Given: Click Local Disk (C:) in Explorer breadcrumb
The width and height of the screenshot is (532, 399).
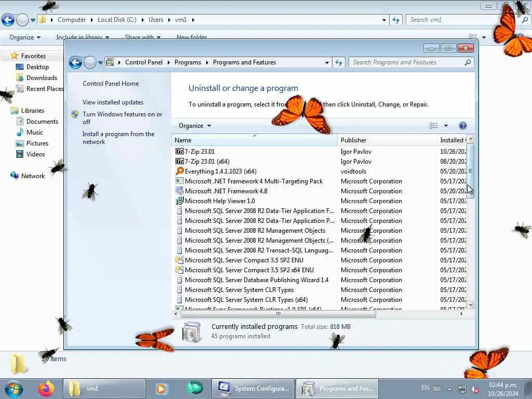Looking at the screenshot, I should coord(117,20).
